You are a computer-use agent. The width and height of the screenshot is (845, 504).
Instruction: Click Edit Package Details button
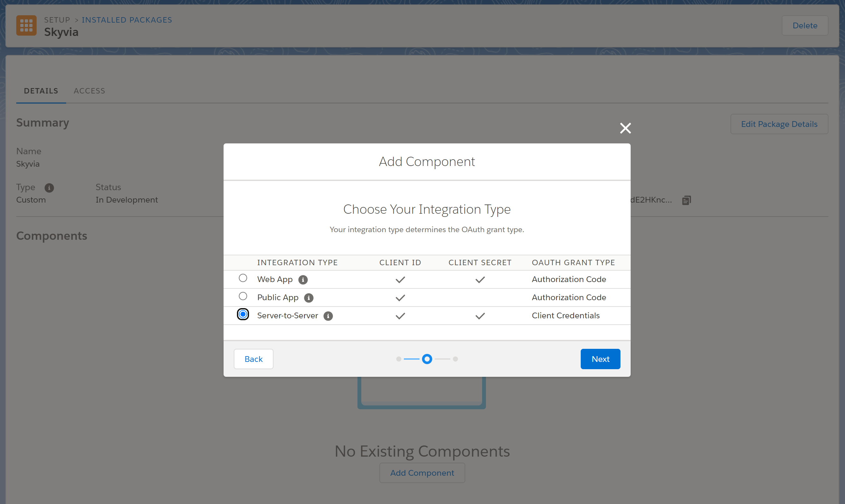coord(779,124)
